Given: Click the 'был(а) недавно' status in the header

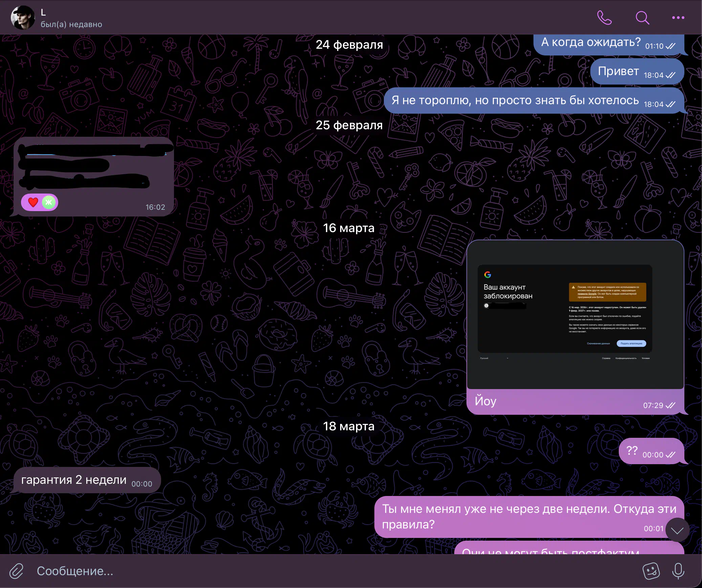Looking at the screenshot, I should [x=71, y=24].
